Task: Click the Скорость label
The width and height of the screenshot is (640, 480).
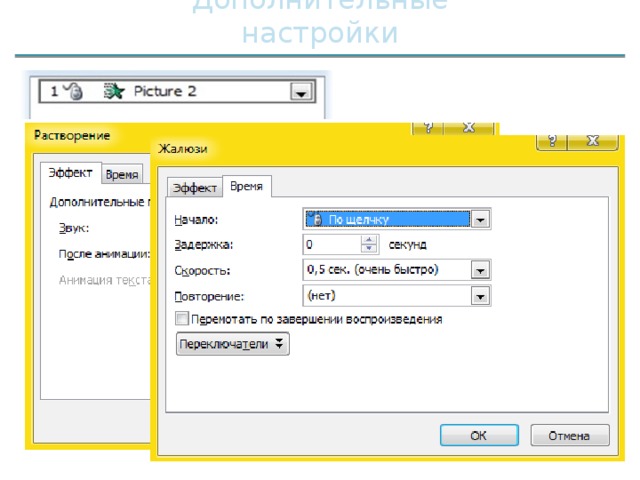Action: (202, 270)
